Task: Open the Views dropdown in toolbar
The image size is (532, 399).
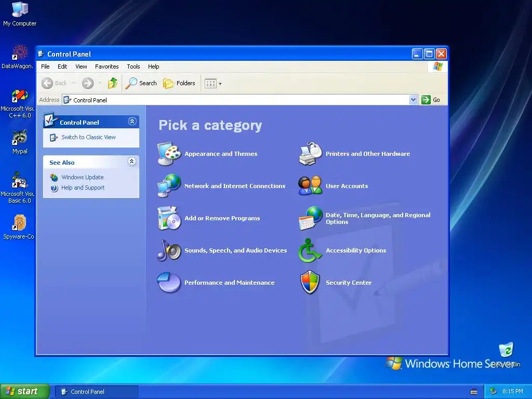Action: (x=213, y=84)
